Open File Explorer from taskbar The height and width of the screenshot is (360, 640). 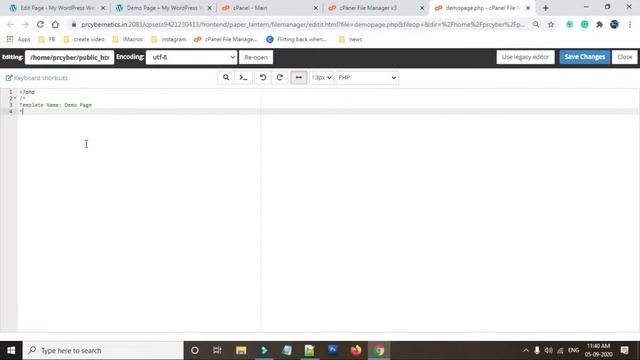pyautogui.click(x=241, y=350)
